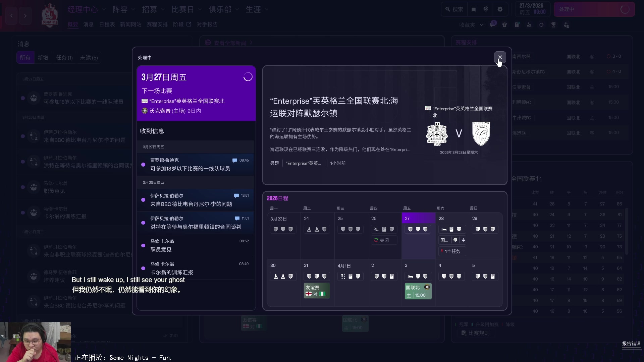Toggle the 任务 (1) message filter
The width and height of the screenshot is (644, 362).
coord(64,58)
